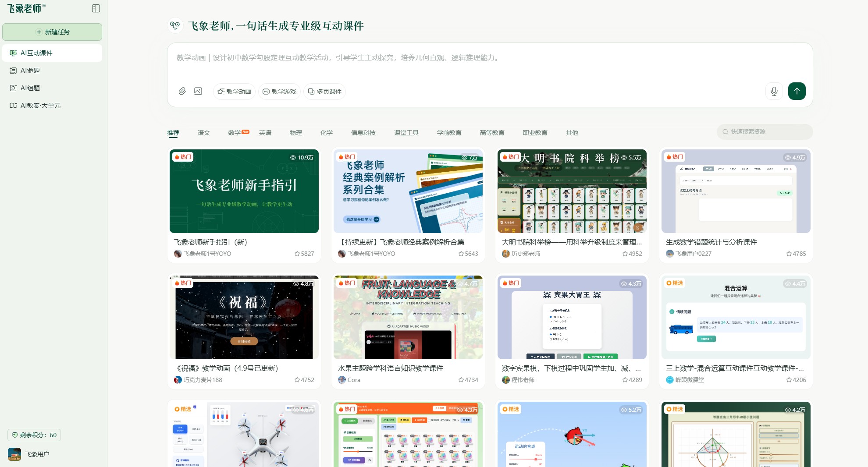Open the triangle geometry problem thumbnail

[x=736, y=434]
